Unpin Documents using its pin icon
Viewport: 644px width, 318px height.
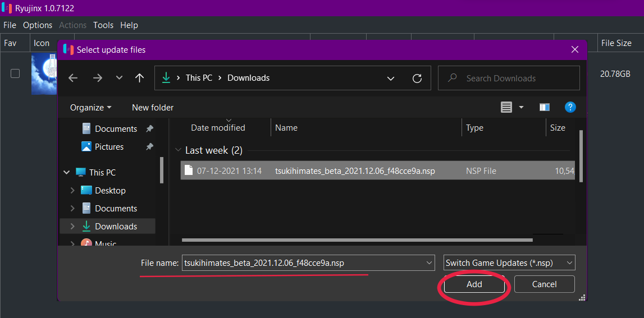[149, 129]
